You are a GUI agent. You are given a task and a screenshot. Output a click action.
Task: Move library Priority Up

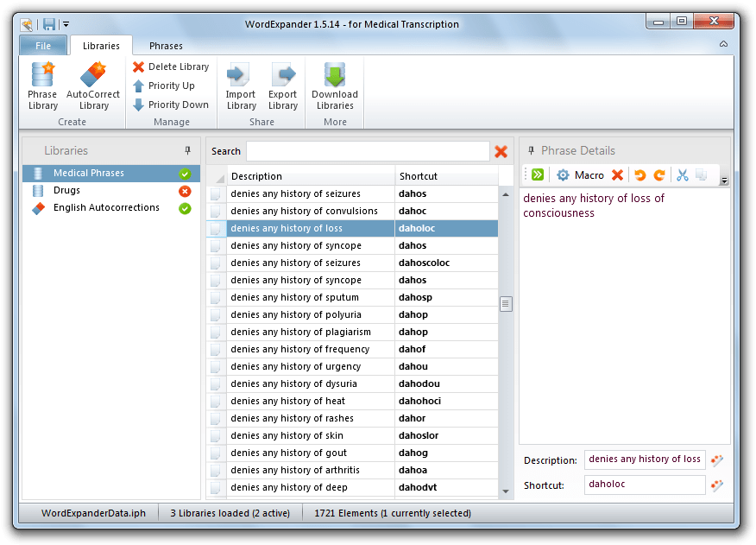164,86
